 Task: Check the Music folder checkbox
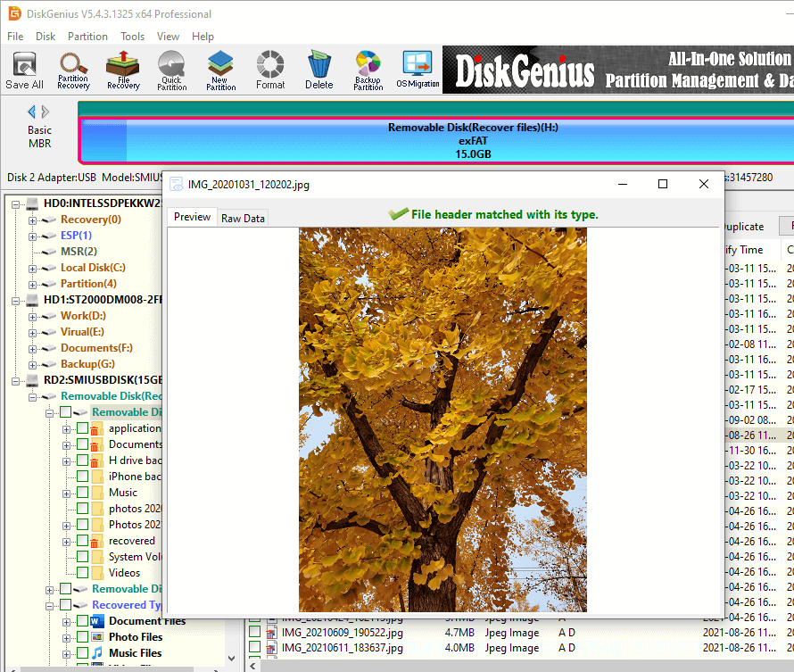pos(83,493)
